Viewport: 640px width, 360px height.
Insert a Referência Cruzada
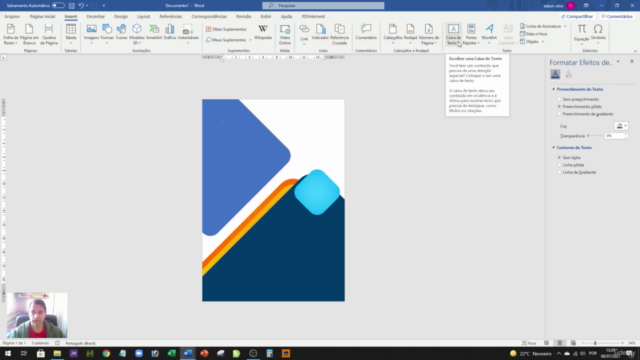click(339, 34)
